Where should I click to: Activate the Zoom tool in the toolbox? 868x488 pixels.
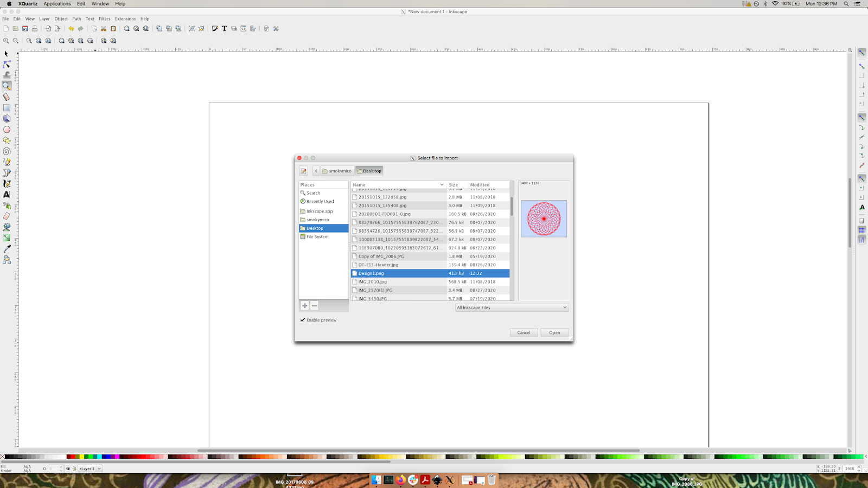pos(7,86)
